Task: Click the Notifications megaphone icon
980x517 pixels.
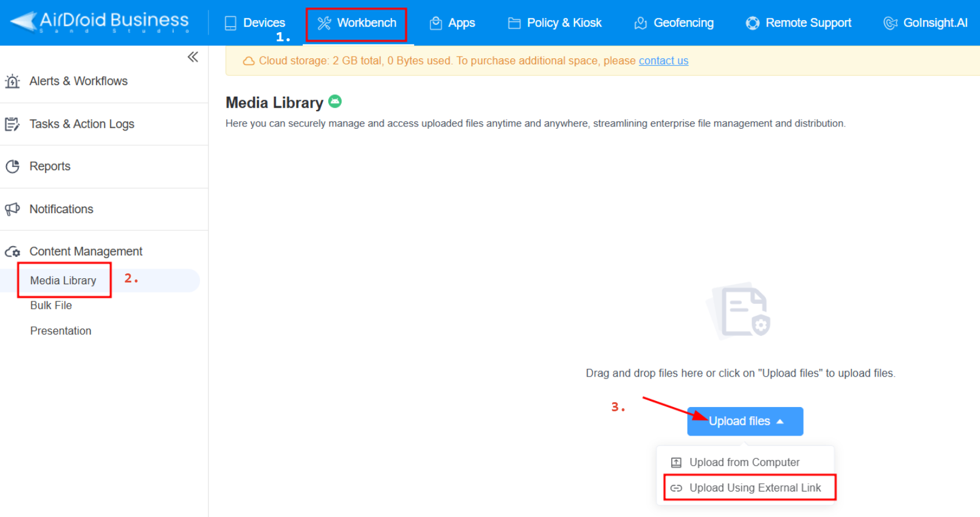Action: 12,209
